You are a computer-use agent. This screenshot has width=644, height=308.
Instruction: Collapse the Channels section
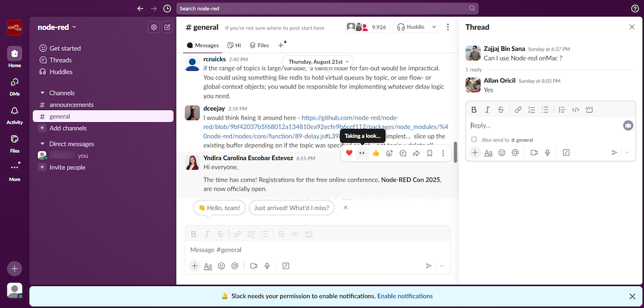43,93
